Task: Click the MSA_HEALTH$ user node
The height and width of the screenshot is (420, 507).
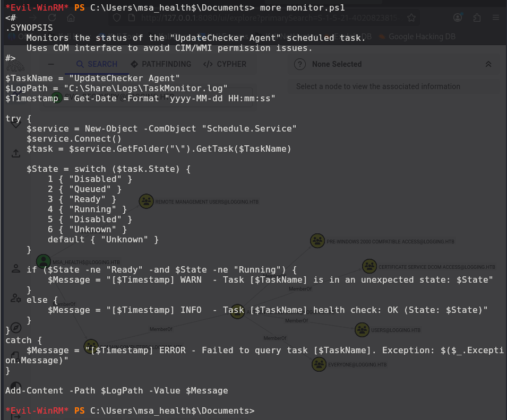Action: (x=43, y=261)
